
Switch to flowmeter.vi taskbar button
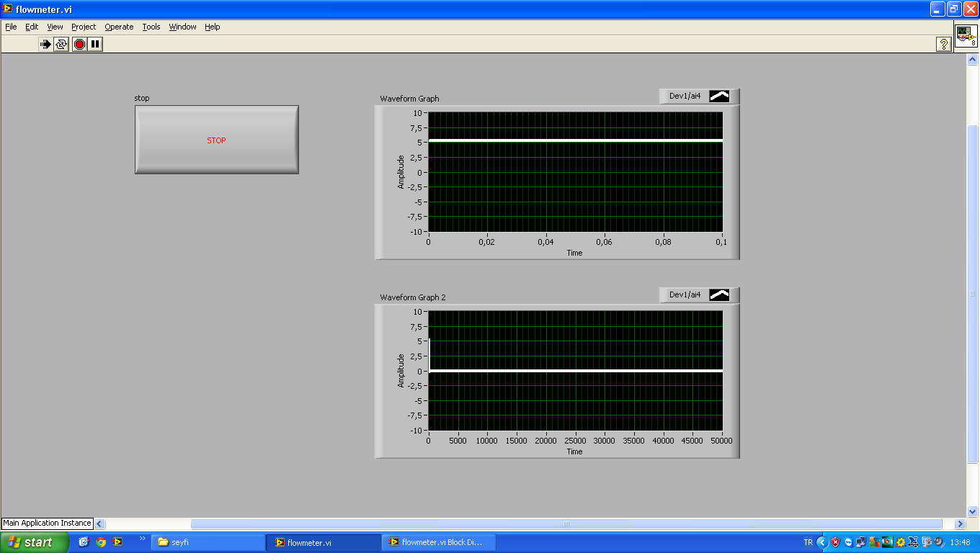click(323, 542)
